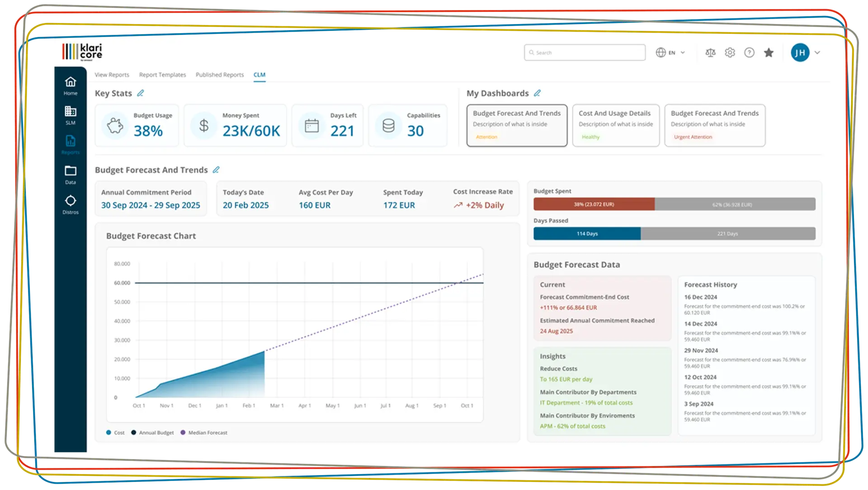
Task: Click the Capabilities 30 card
Action: click(408, 125)
